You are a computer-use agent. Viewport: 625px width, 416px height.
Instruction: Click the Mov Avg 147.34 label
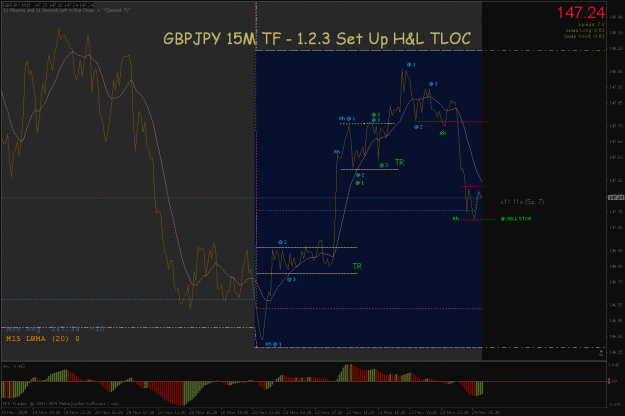(x=55, y=329)
